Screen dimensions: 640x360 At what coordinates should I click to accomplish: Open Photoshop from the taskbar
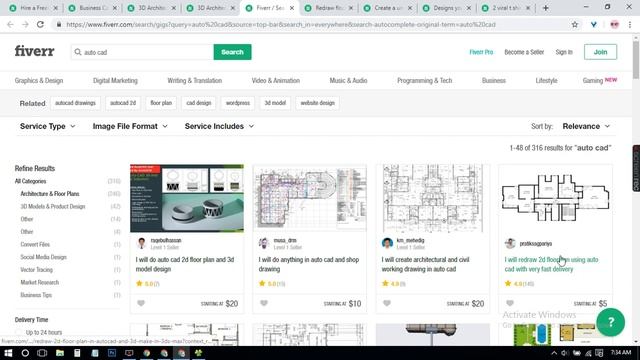pyautogui.click(x=111, y=353)
